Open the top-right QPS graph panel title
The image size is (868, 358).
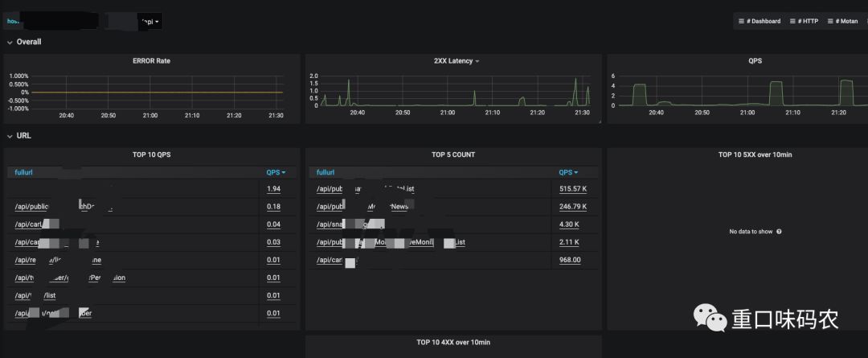[755, 61]
